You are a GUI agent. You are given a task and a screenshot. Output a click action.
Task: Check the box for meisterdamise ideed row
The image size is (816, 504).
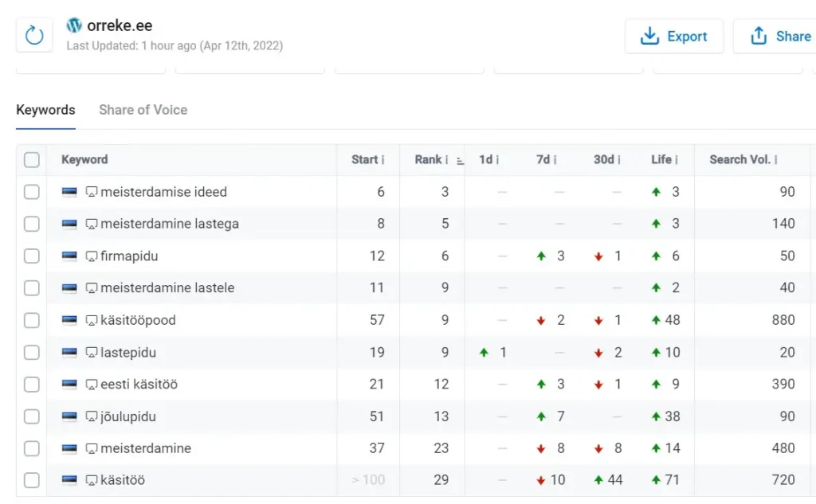pyautogui.click(x=32, y=192)
